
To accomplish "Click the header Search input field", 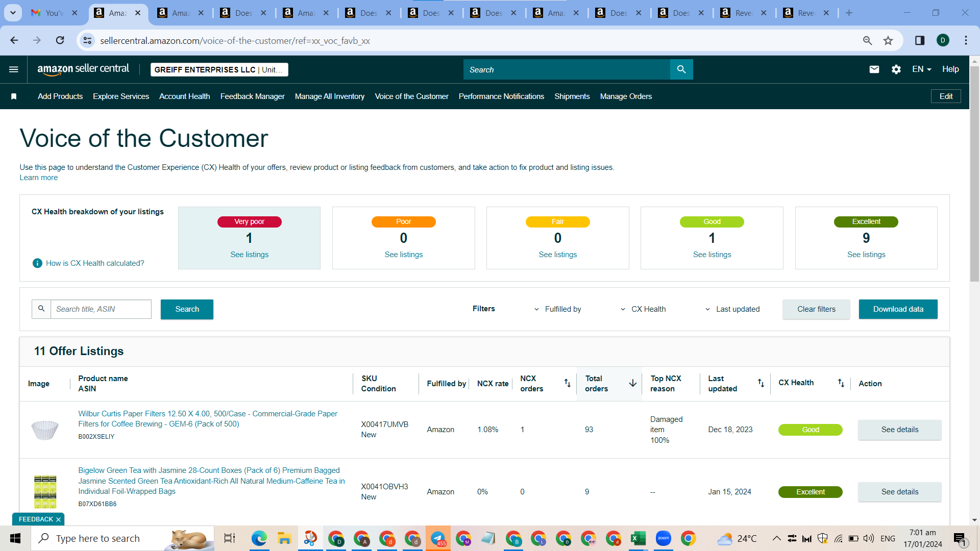I will [x=567, y=69].
